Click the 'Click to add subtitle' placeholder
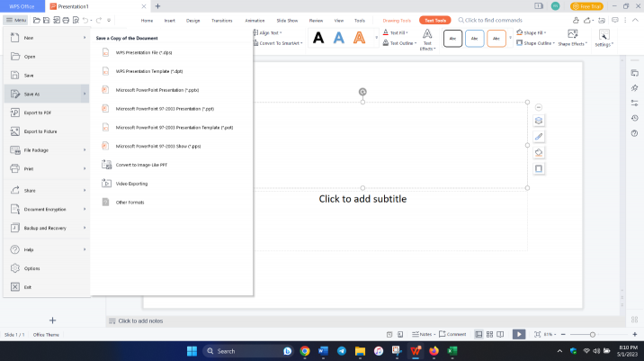This screenshot has width=644, height=361. point(362,199)
